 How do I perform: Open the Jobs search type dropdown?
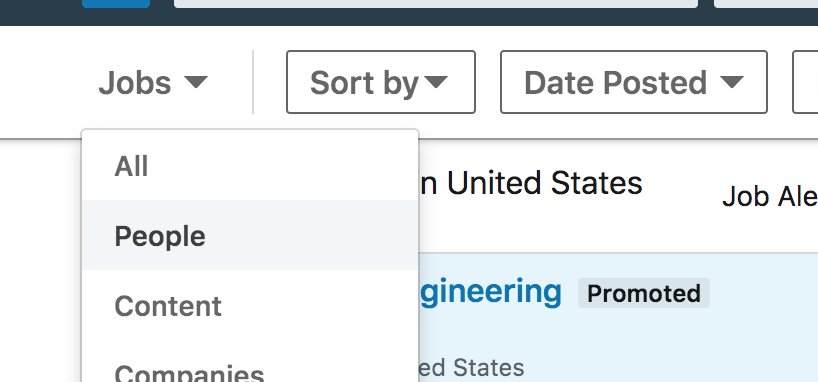(x=153, y=82)
